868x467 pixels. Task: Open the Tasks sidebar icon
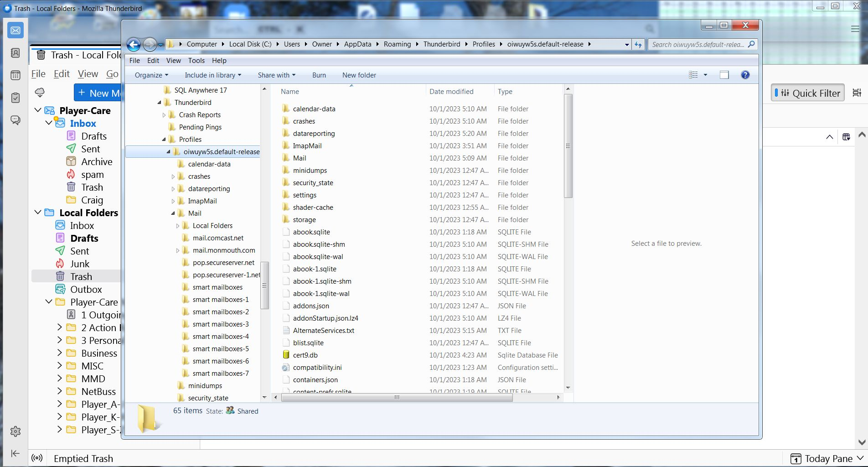[15, 98]
